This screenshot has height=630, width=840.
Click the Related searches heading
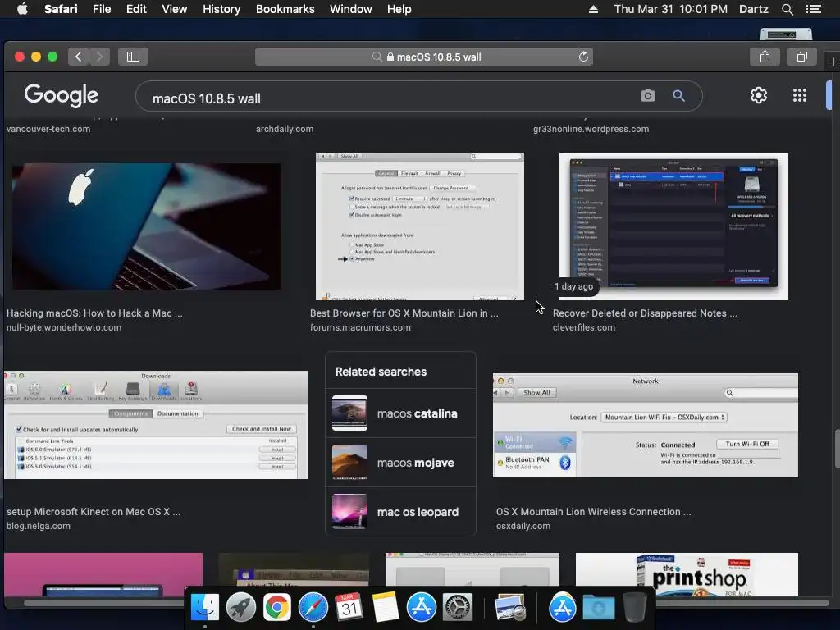381,372
